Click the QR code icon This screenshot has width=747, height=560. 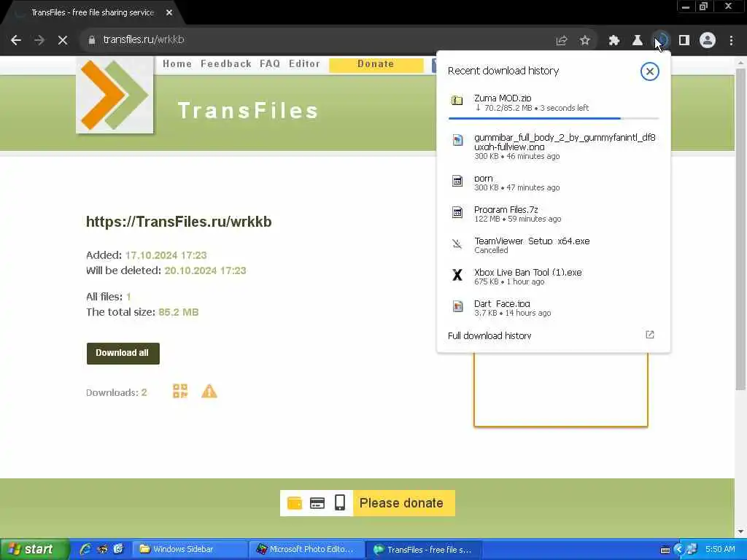[x=180, y=391]
